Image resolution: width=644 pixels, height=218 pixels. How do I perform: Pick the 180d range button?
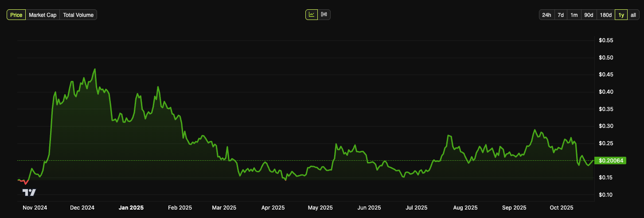(605, 15)
